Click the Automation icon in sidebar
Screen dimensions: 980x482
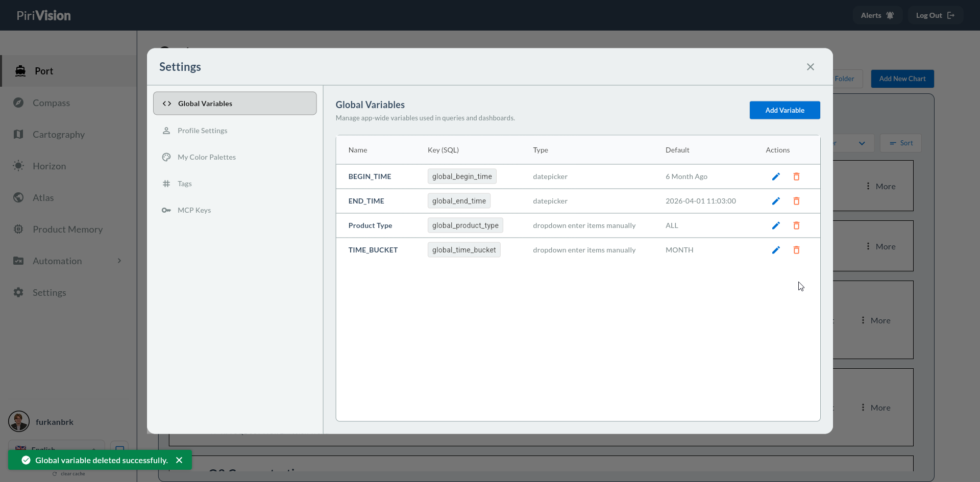(x=18, y=261)
